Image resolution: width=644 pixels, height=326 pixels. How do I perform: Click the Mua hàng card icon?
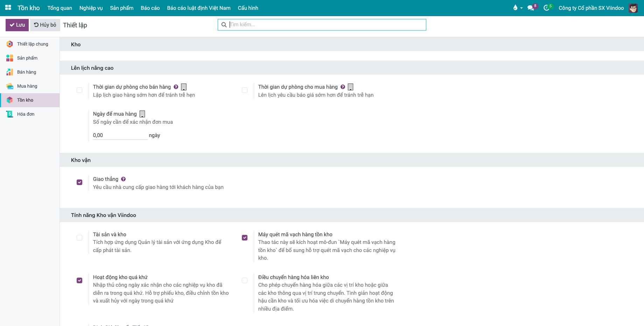click(x=10, y=86)
